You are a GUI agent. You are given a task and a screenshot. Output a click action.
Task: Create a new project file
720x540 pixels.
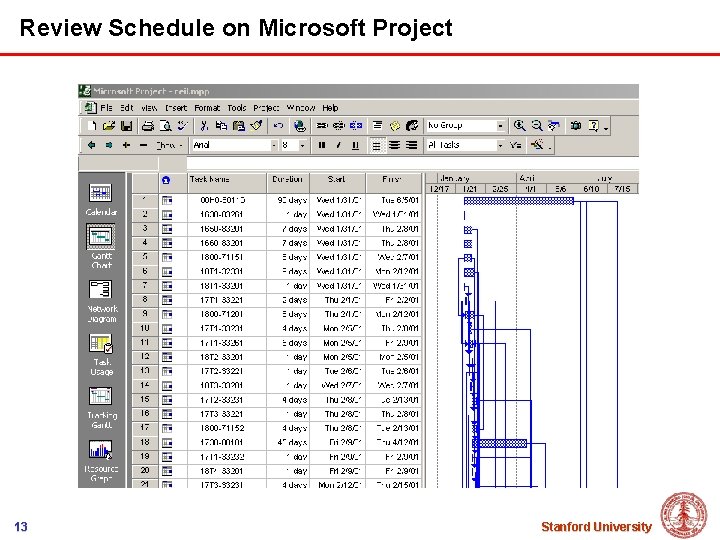coord(92,125)
